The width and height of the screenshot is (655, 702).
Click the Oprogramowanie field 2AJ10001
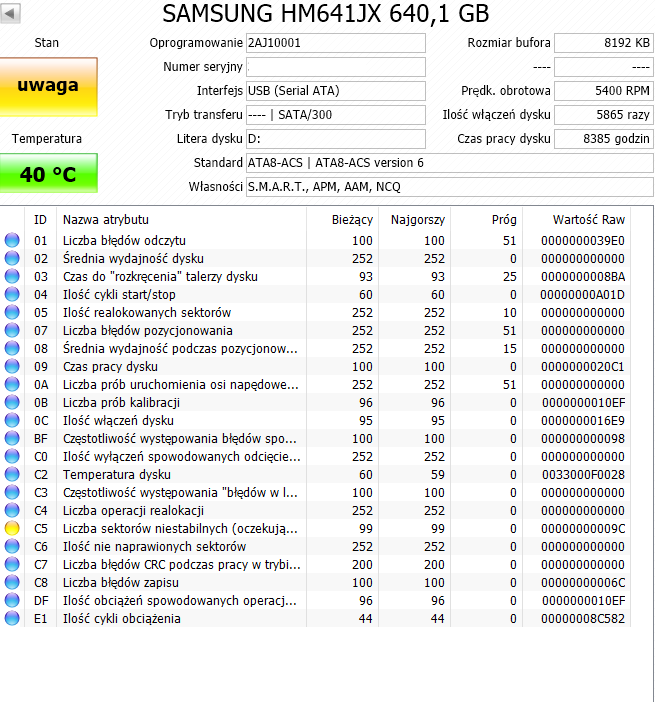(336, 43)
